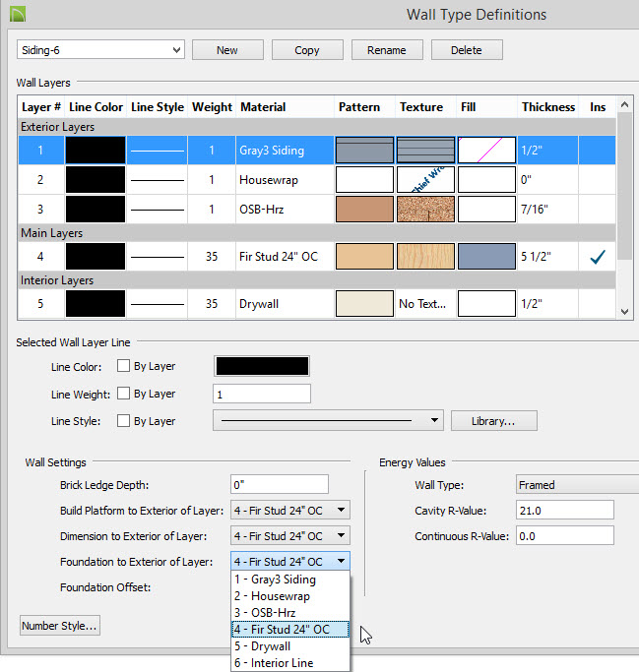
Task: Select 2 - Housewrap from the list
Action: click(x=290, y=596)
